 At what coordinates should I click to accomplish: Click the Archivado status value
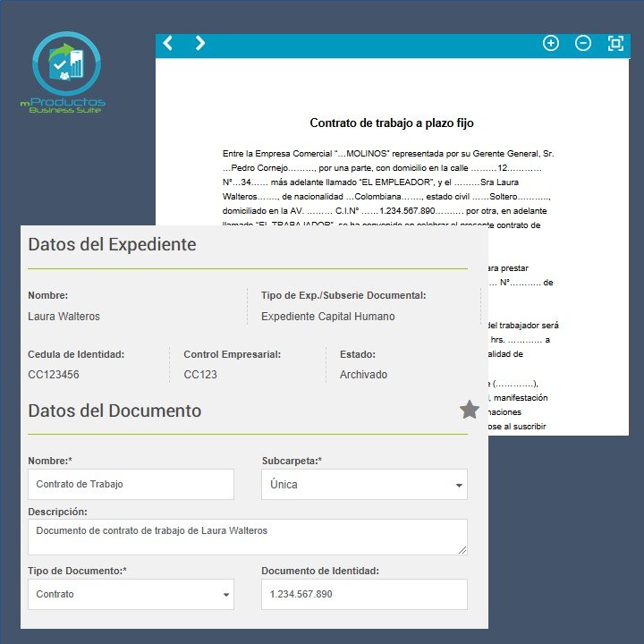[x=363, y=375]
